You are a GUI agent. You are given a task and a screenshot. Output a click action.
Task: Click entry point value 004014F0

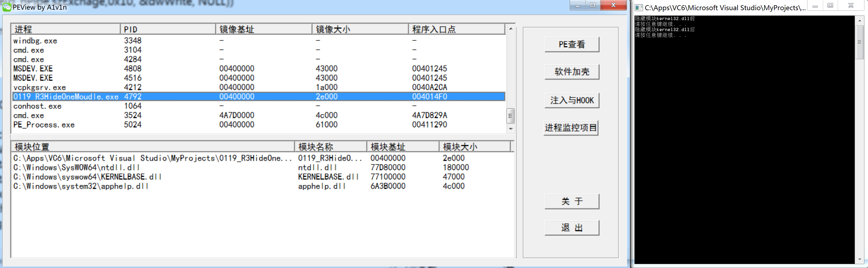pos(430,97)
